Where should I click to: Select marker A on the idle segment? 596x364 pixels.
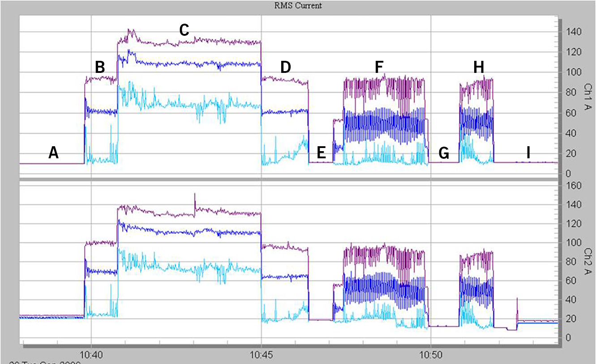coord(53,153)
